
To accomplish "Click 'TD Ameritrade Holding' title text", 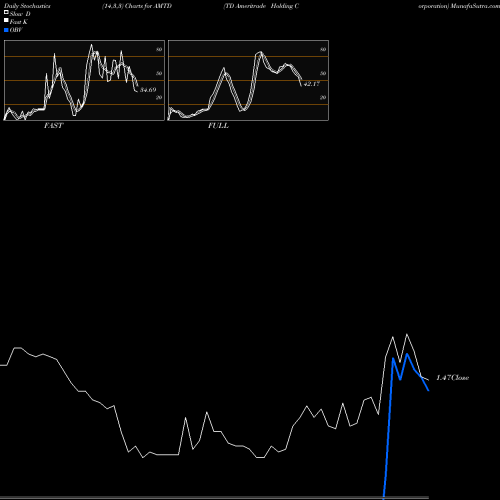I will [x=259, y=6].
